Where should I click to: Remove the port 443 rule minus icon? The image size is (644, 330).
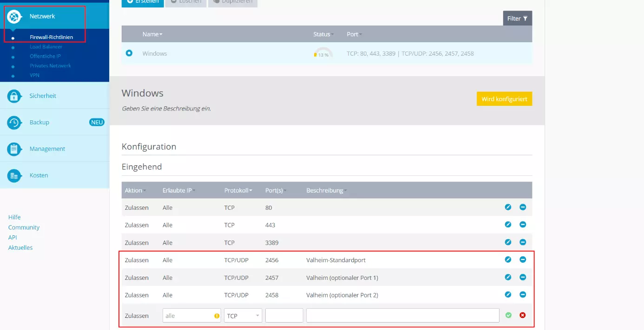pyautogui.click(x=523, y=225)
